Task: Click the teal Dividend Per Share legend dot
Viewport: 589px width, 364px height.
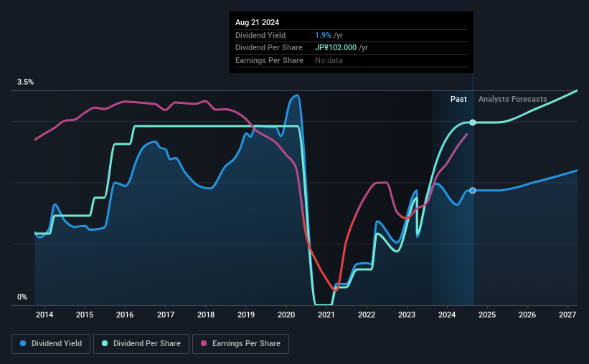Action: click(105, 343)
